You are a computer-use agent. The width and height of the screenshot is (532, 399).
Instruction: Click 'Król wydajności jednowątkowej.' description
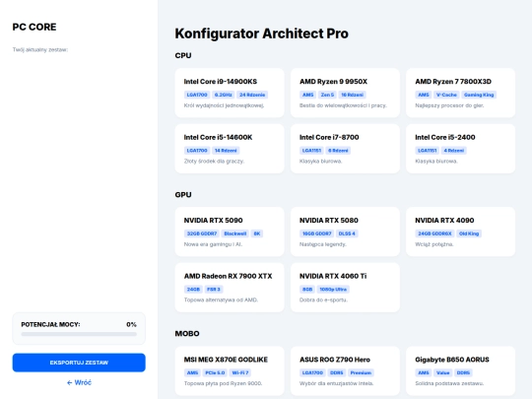224,105
